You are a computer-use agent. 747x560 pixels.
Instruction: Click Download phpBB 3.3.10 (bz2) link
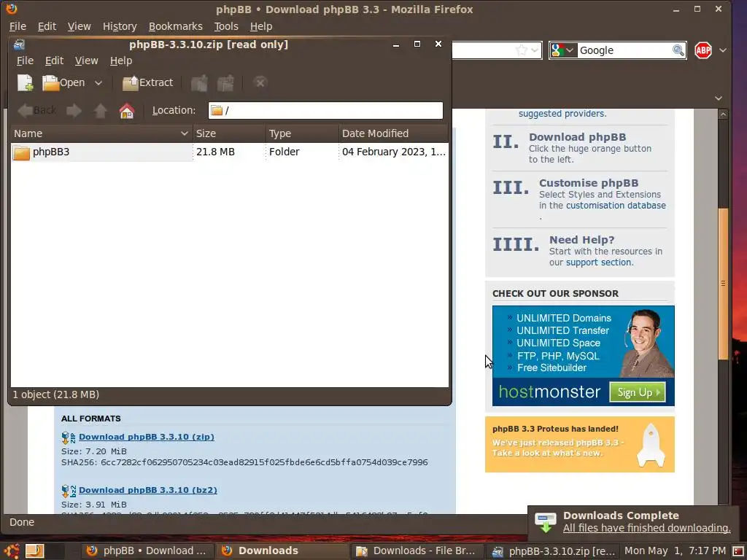pyautogui.click(x=147, y=490)
